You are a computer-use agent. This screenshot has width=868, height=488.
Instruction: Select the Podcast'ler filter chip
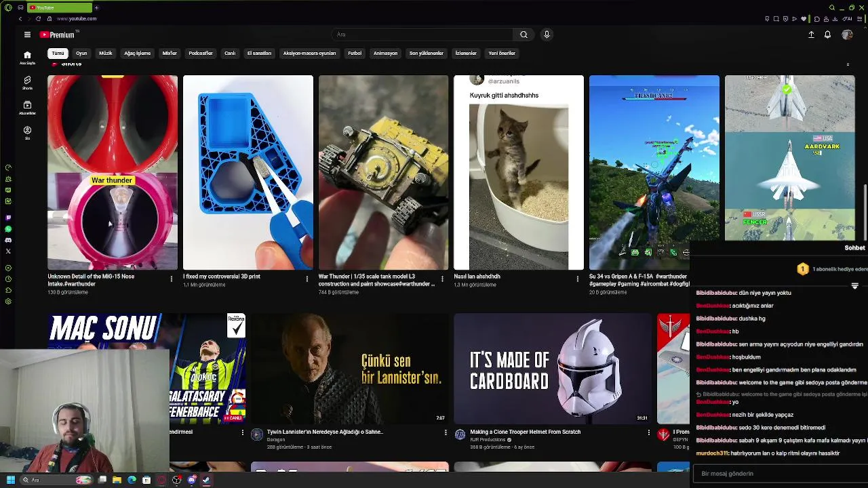point(201,53)
